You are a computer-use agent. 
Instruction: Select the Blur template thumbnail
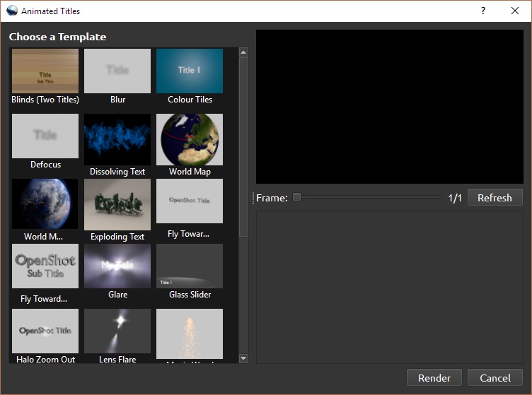[x=117, y=71]
